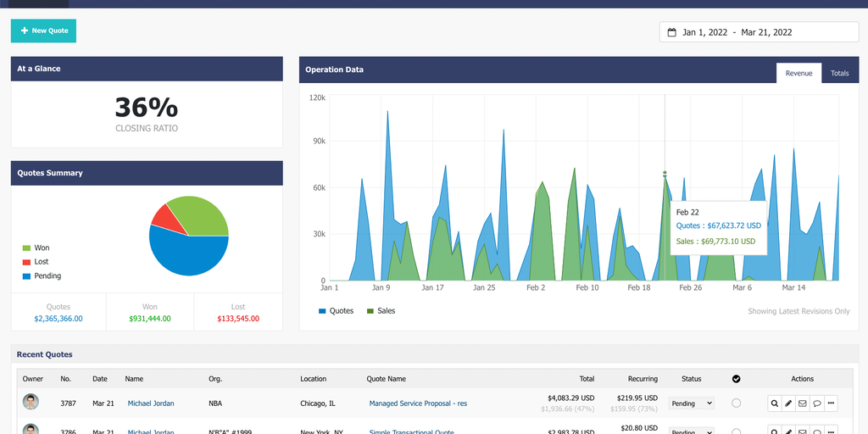Select the Revenue tab
The width and height of the screenshot is (868, 434).
(x=798, y=73)
